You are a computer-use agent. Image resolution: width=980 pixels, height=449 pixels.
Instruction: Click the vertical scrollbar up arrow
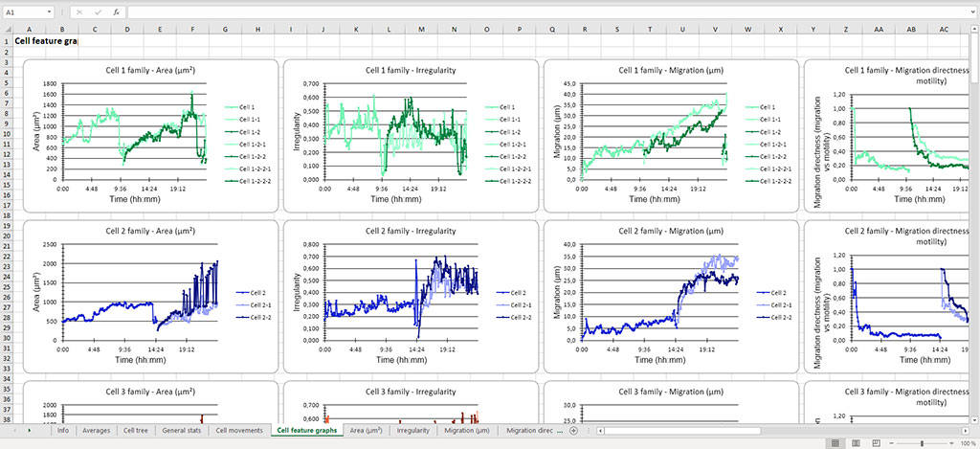pos(975,30)
